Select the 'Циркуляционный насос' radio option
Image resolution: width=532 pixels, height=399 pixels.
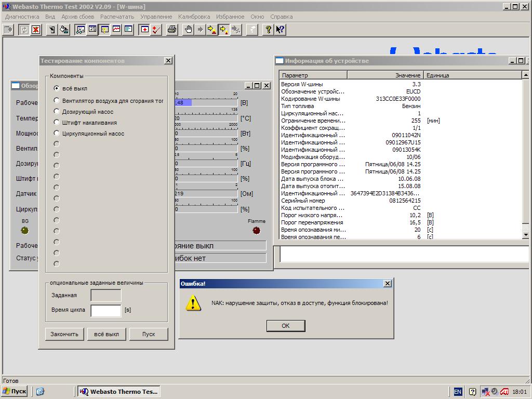(x=57, y=133)
